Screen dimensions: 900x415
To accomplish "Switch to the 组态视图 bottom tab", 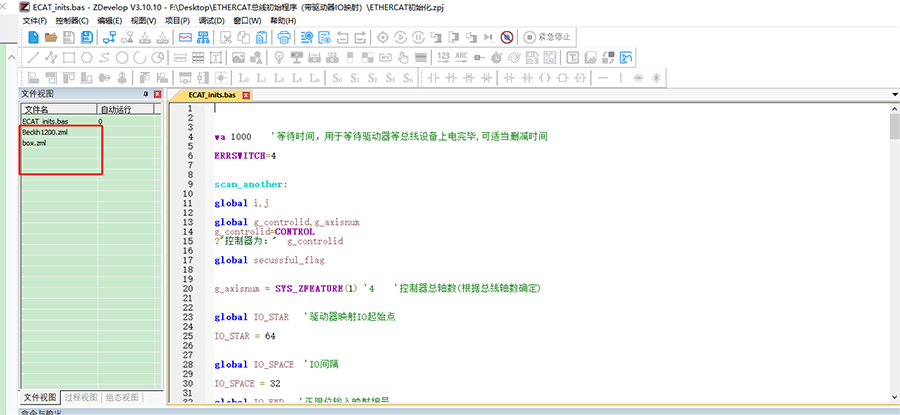I will (x=122, y=397).
